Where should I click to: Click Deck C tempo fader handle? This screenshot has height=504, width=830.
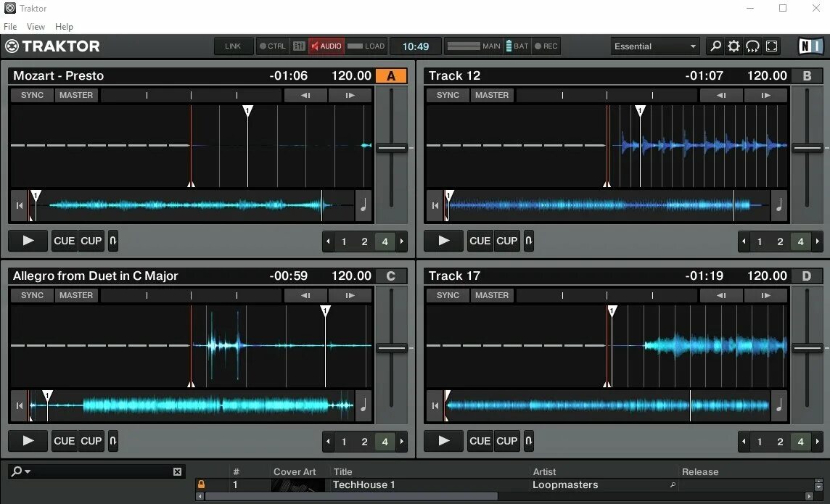coord(393,349)
